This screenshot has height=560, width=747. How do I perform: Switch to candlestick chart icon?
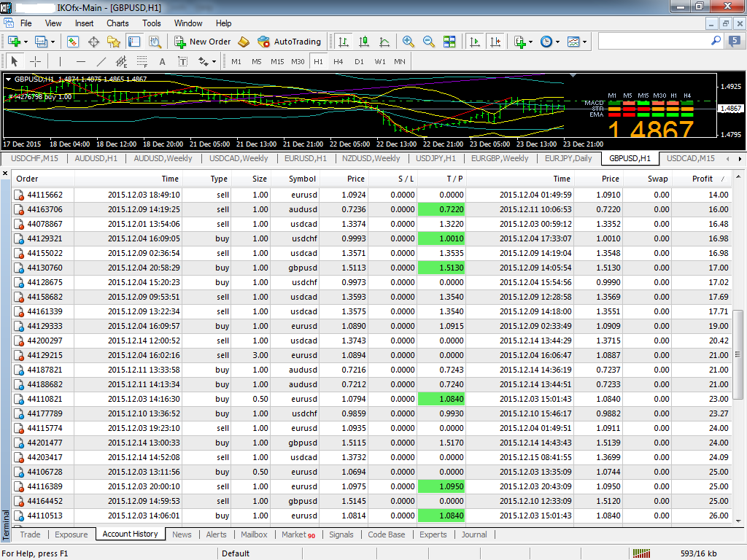coord(364,42)
